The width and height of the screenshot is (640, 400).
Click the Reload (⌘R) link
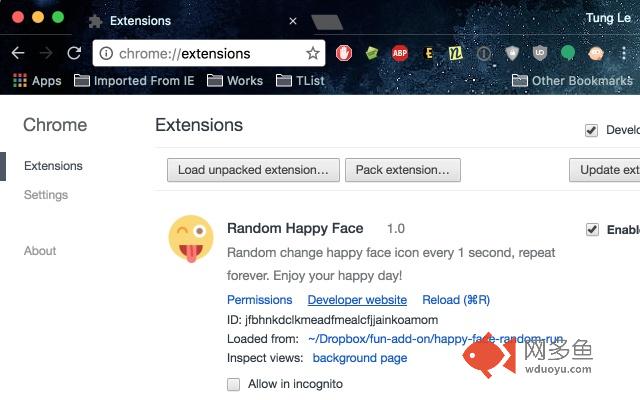pos(456,300)
